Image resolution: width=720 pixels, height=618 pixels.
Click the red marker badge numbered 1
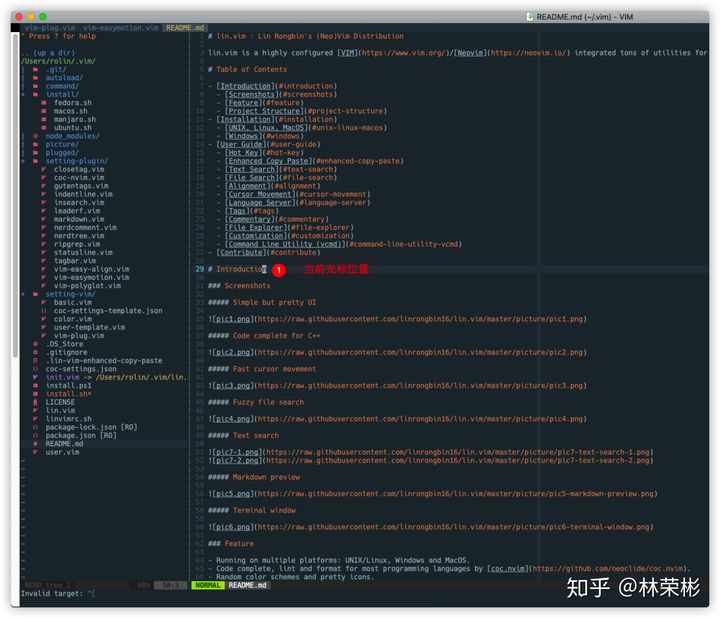[x=279, y=270]
